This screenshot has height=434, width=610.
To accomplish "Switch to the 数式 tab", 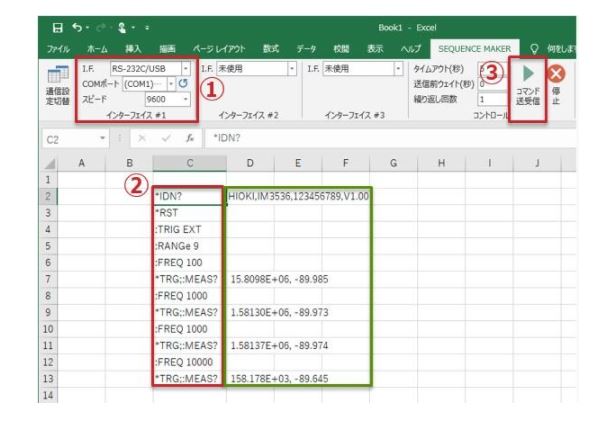I will pos(271,49).
